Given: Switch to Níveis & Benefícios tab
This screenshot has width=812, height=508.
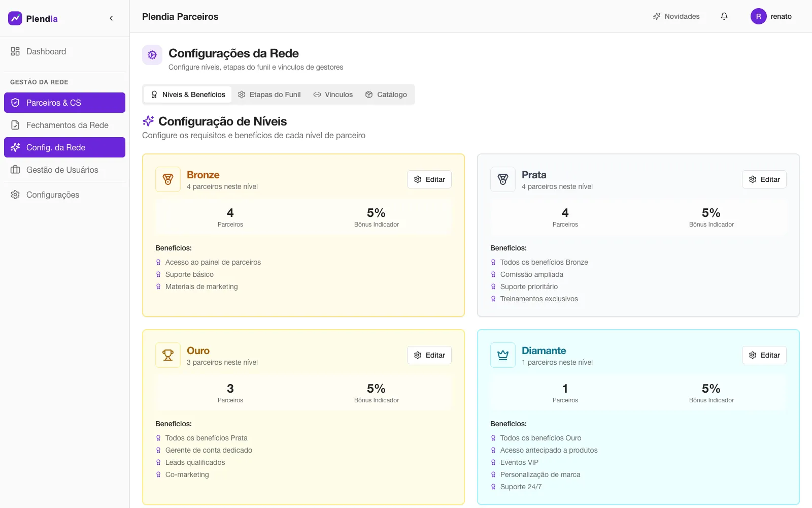Looking at the screenshot, I should [188, 94].
